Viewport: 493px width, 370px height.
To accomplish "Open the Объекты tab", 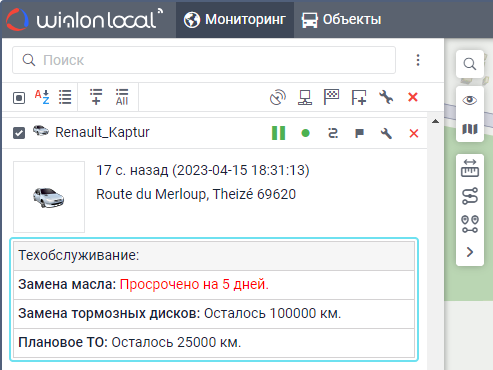I will [x=341, y=20].
